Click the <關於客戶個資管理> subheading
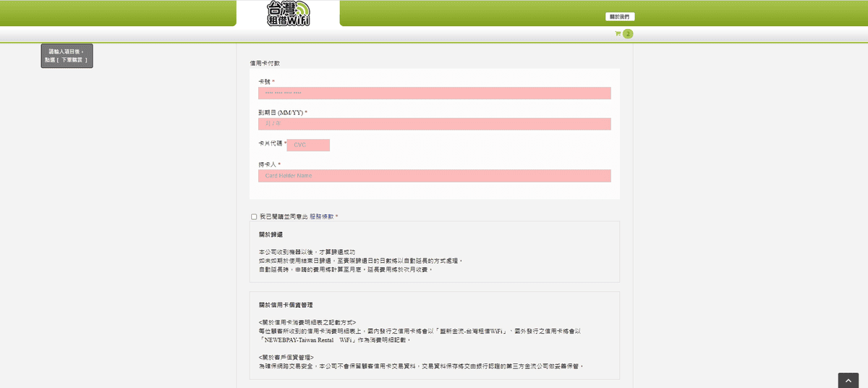 [286, 358]
